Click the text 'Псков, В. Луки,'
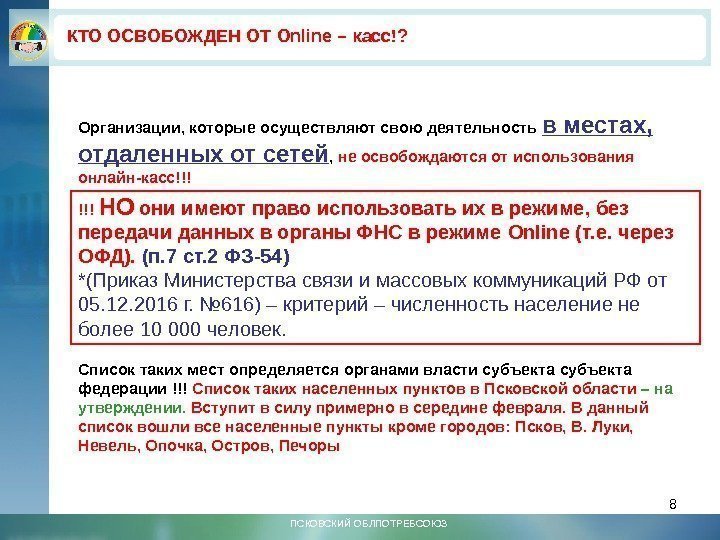 coord(574,427)
